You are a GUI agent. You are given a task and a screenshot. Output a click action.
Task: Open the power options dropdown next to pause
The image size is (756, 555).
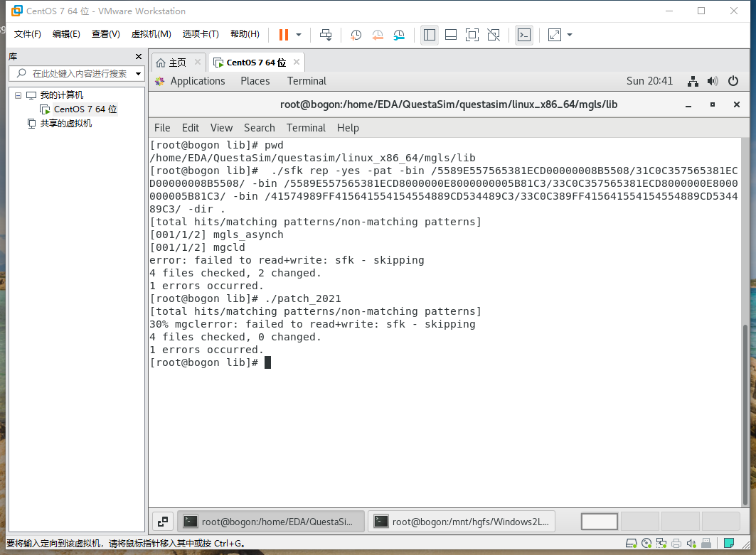pos(299,35)
